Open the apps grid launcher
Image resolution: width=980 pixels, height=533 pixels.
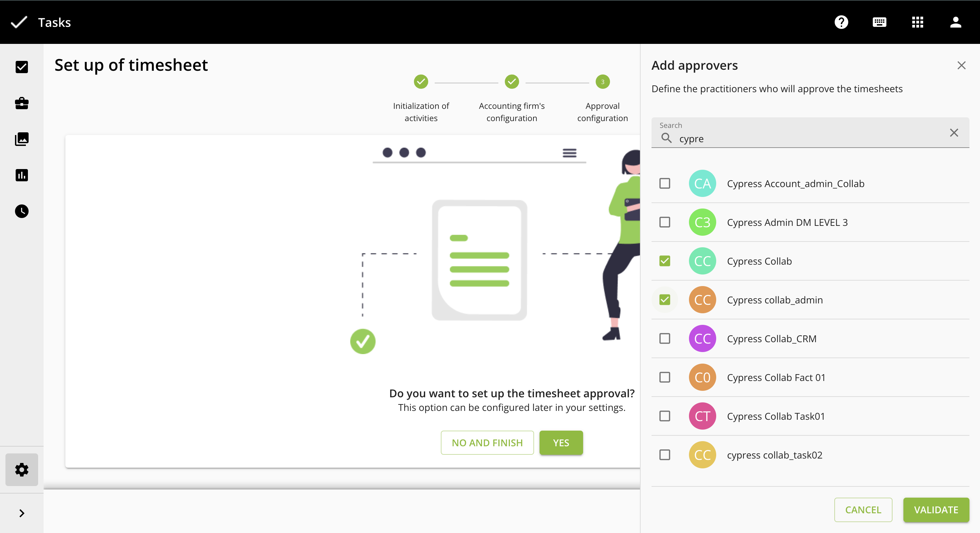tap(917, 22)
